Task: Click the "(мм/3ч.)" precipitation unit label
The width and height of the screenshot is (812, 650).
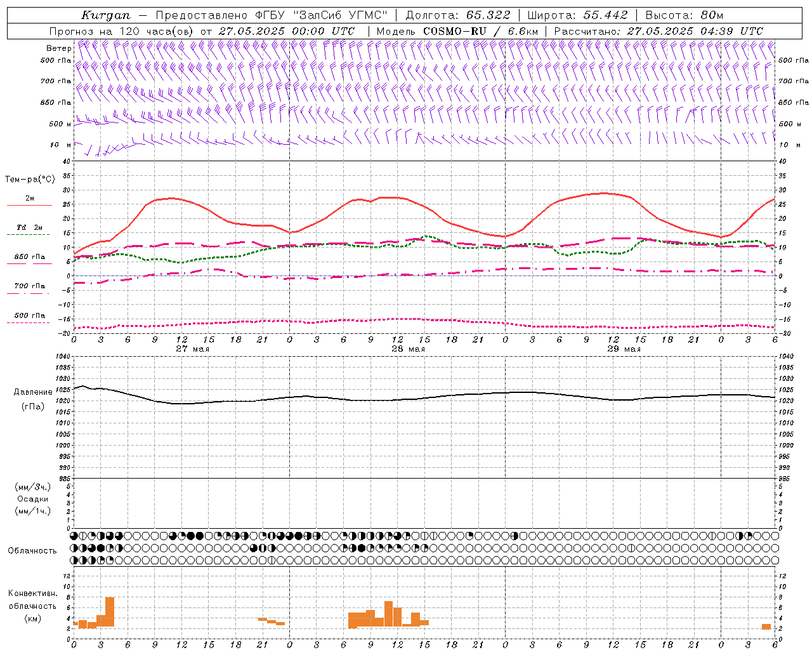Action: 33,487
